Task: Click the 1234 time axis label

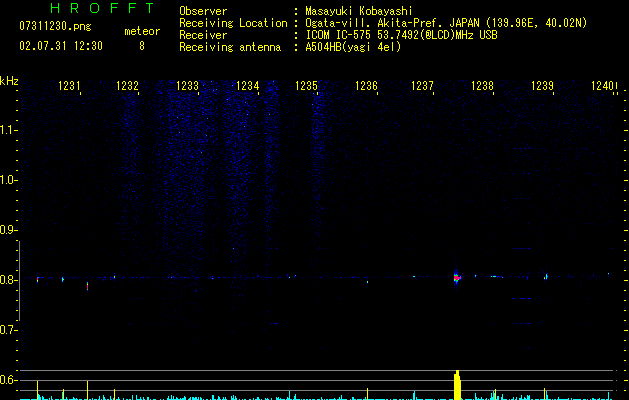Action: tap(248, 86)
